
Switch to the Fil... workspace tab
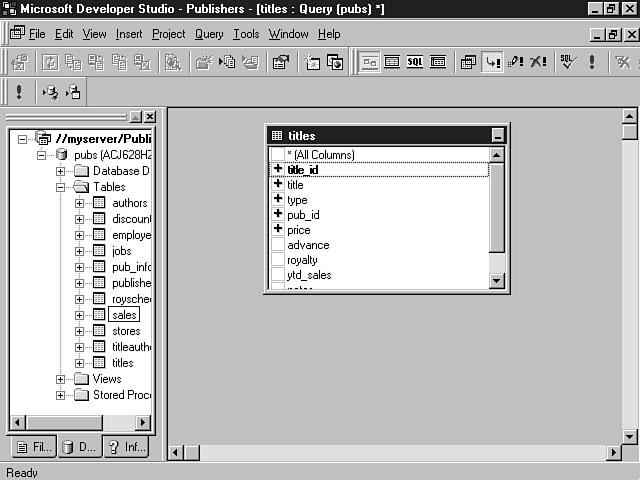click(x=31, y=447)
